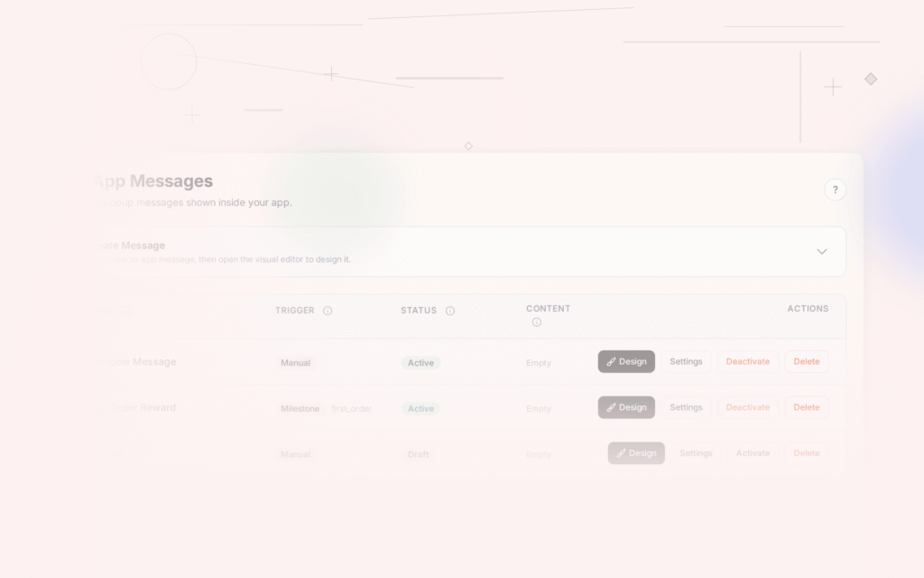Select the first_order milestone tag
The width and height of the screenshot is (924, 578).
click(352, 408)
